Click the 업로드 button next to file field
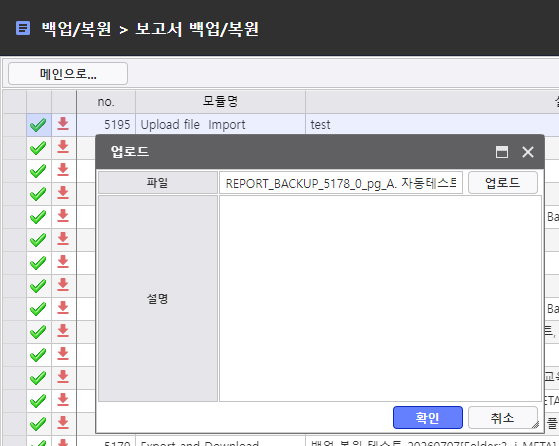The image size is (559, 446). (x=503, y=183)
